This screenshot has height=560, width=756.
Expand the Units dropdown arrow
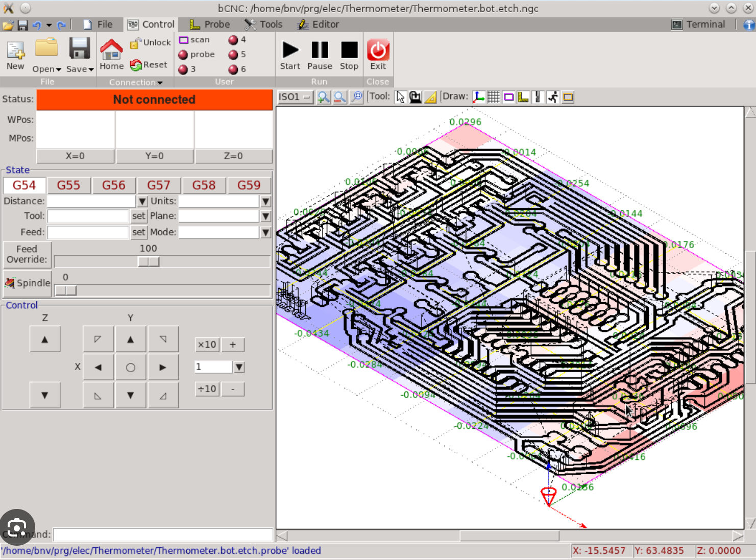pyautogui.click(x=265, y=202)
